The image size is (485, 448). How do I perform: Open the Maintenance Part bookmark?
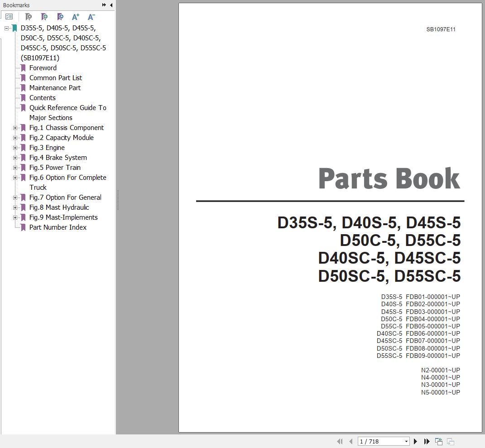click(x=55, y=88)
